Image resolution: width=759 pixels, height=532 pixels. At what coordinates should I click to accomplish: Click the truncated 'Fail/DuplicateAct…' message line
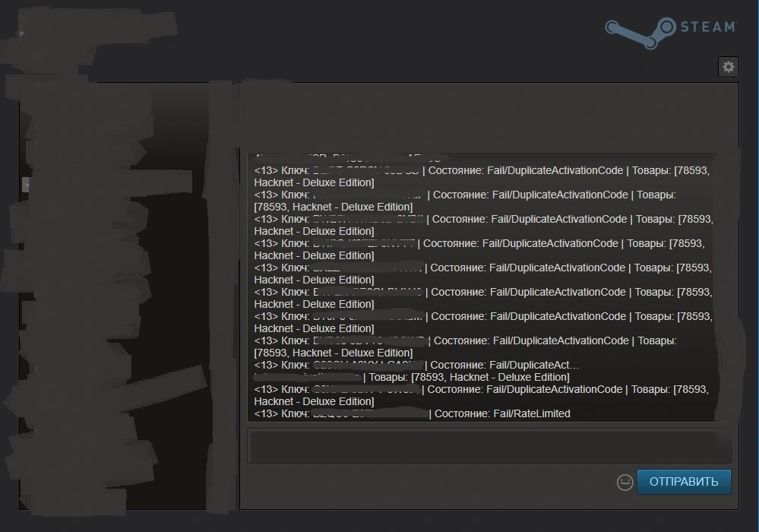(x=416, y=365)
